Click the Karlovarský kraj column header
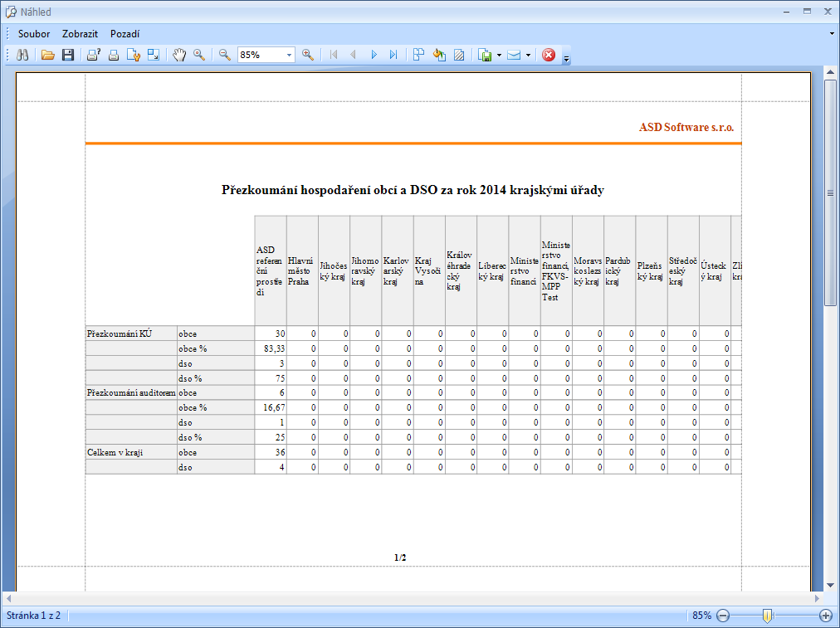This screenshot has width=840, height=628. click(397, 271)
